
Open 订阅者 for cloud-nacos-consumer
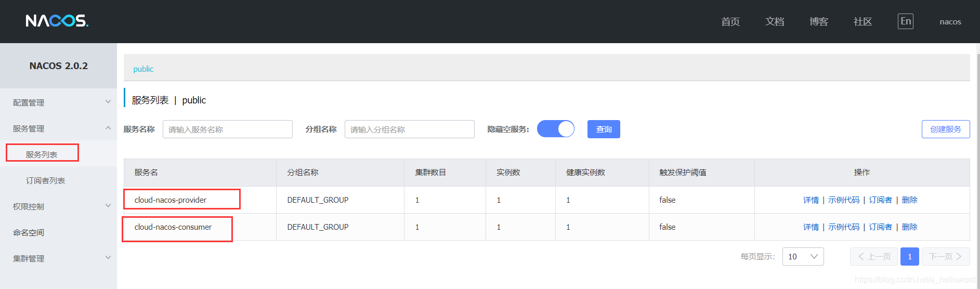(881, 227)
